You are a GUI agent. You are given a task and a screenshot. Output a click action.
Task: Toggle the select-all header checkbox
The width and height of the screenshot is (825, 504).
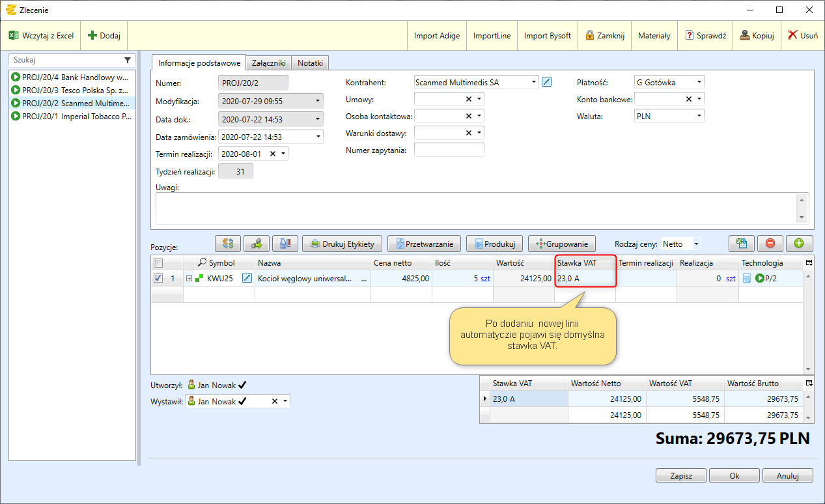[x=158, y=263]
